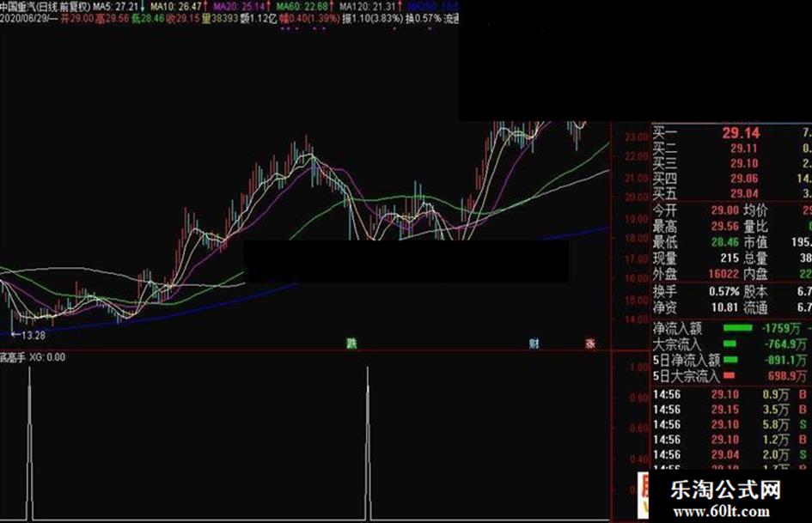The height and width of the screenshot is (523, 812).
Task: Select the MA10: 26.47 indicator label
Action: tap(176, 7)
